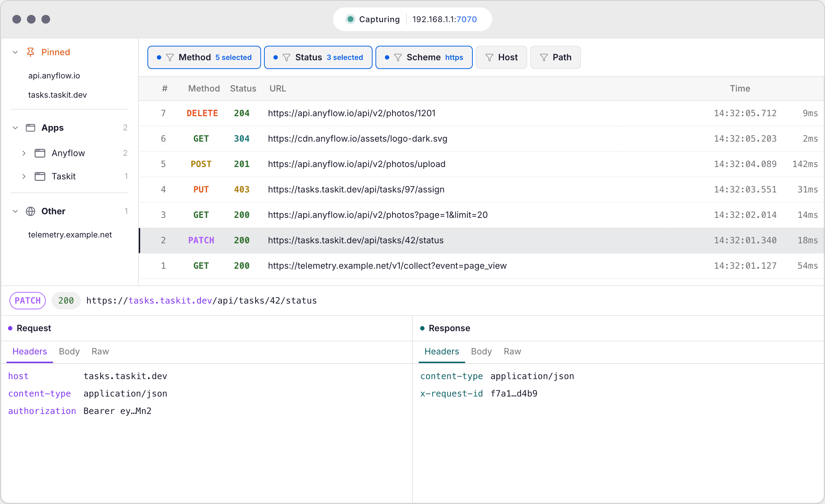Collapse the Pinned section chevron

pos(15,52)
